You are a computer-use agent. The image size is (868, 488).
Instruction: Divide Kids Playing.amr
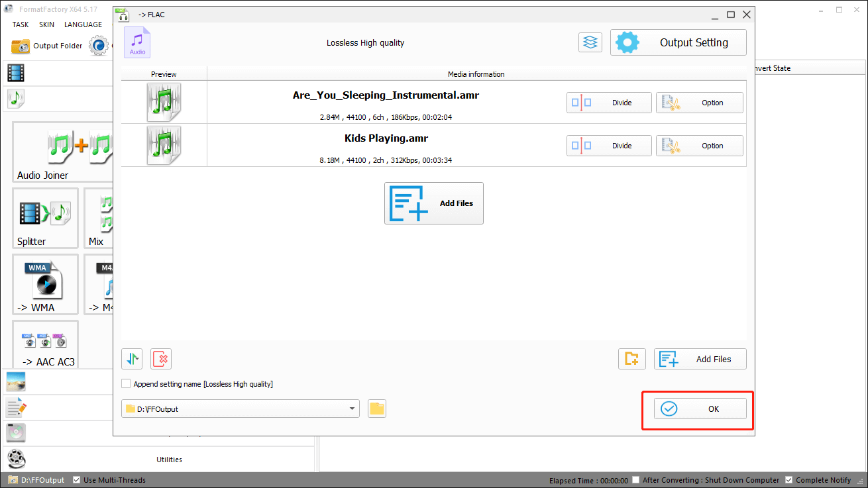(x=609, y=146)
